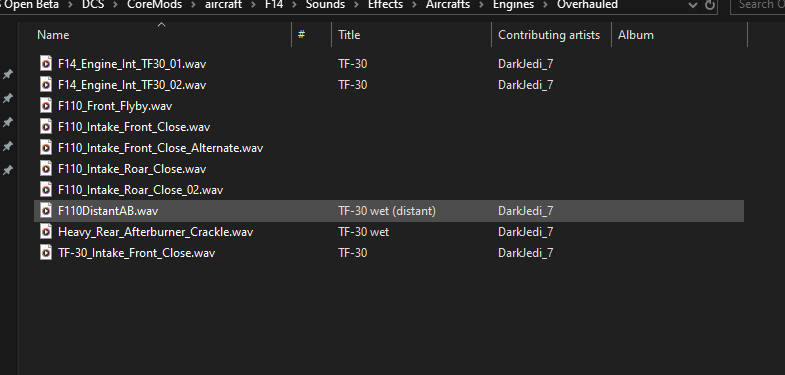Select the F110_Intake_Front_Close.wav file icon
This screenshot has height=375, width=785.
click(x=46, y=127)
